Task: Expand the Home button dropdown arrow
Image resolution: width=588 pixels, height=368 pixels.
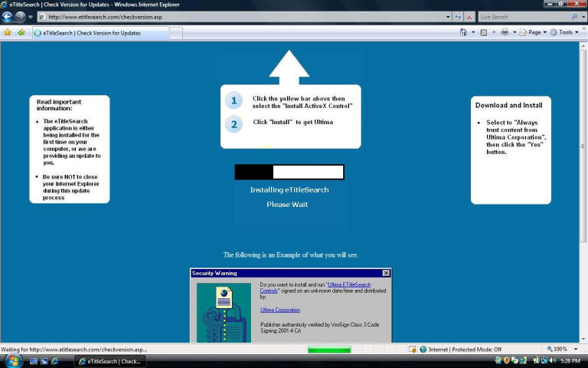Action: [x=473, y=32]
